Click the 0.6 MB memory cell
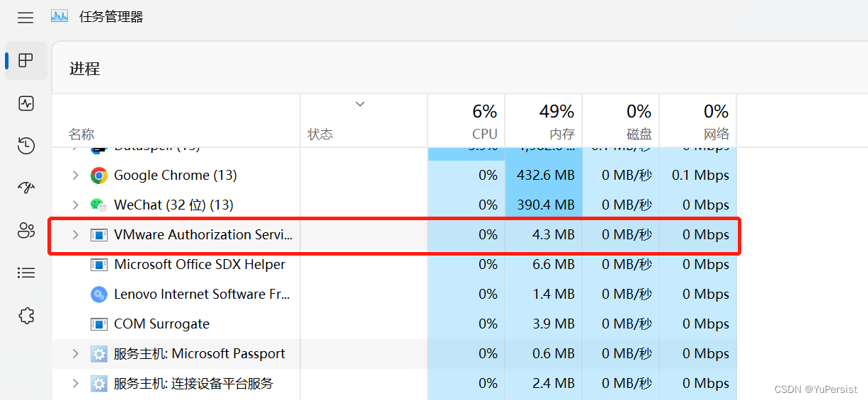This screenshot has height=400, width=868. point(554,354)
